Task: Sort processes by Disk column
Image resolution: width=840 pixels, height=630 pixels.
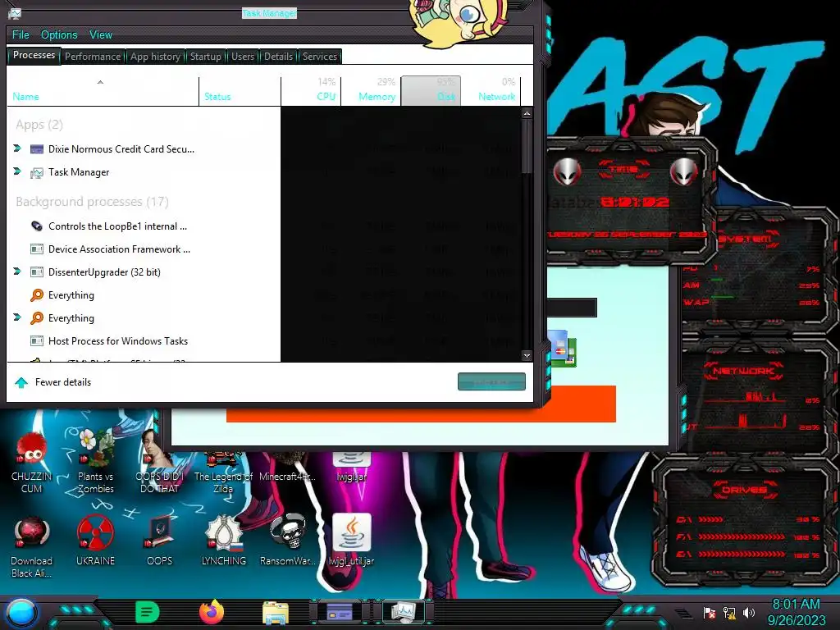Action: coord(431,91)
